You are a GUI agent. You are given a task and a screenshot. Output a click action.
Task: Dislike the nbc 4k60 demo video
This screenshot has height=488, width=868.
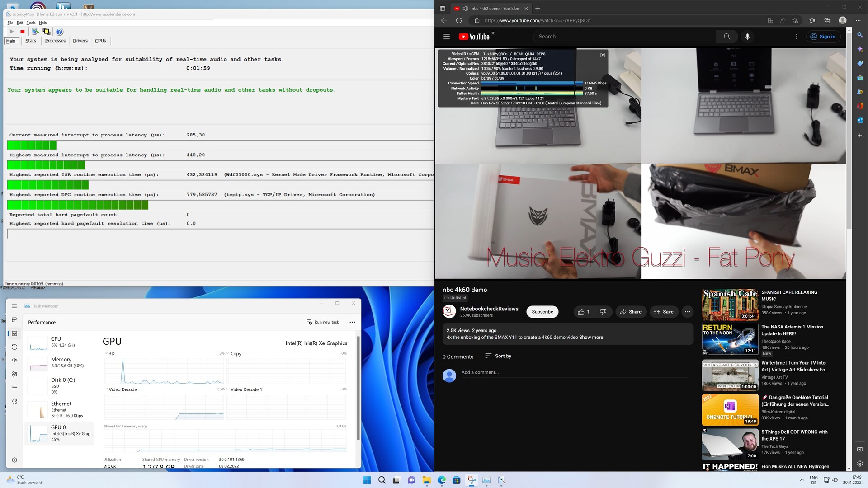(603, 312)
